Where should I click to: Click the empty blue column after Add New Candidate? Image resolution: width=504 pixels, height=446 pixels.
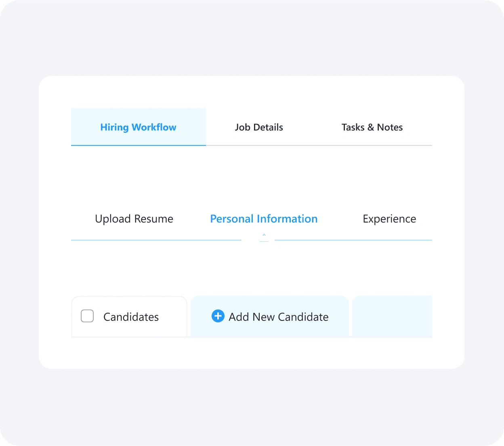392,316
